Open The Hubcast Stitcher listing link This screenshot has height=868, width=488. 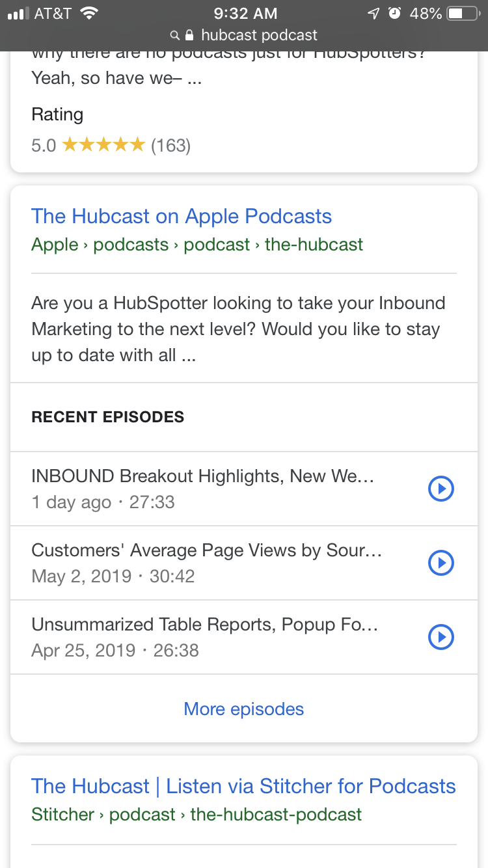coord(243,786)
